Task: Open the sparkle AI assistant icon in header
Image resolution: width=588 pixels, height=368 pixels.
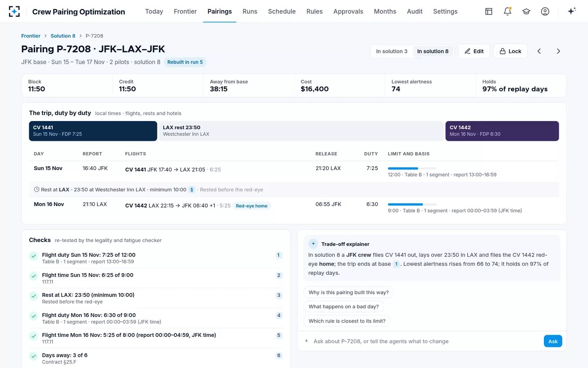Action: tap(572, 11)
